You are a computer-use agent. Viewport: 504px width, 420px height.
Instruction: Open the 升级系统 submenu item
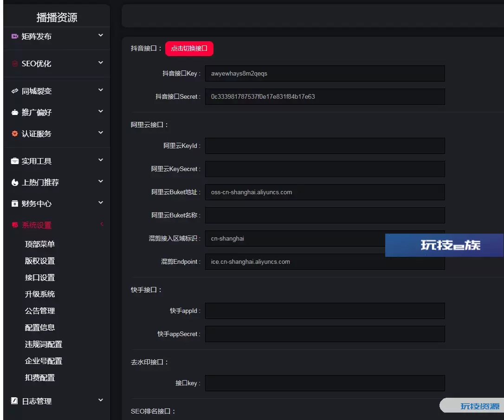tap(40, 294)
